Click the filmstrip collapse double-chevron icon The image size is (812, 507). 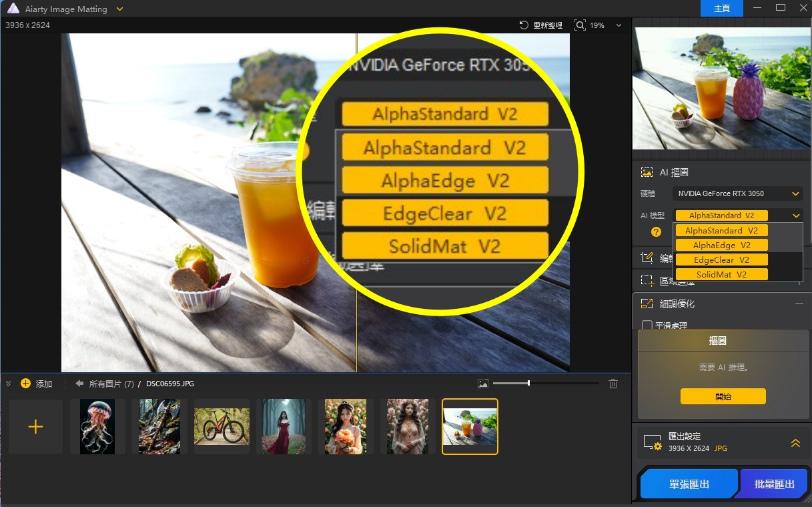click(x=8, y=384)
